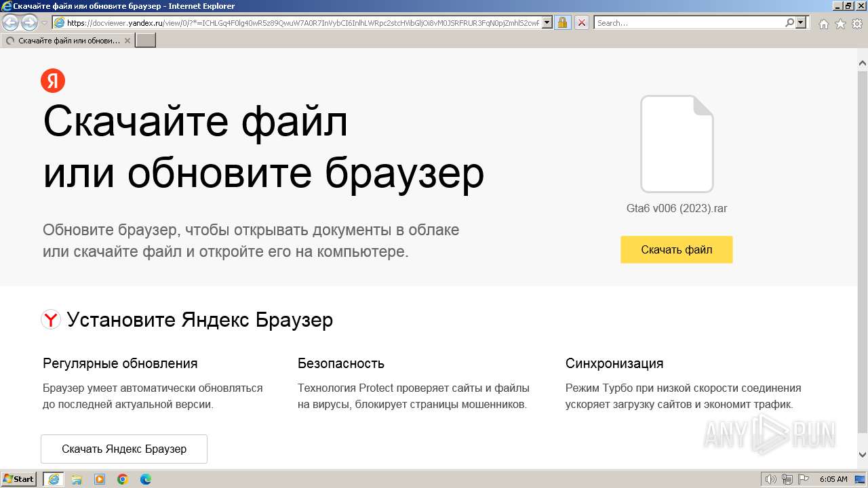Image resolution: width=868 pixels, height=488 pixels.
Task: Open the Windows Start menu
Action: [19, 479]
